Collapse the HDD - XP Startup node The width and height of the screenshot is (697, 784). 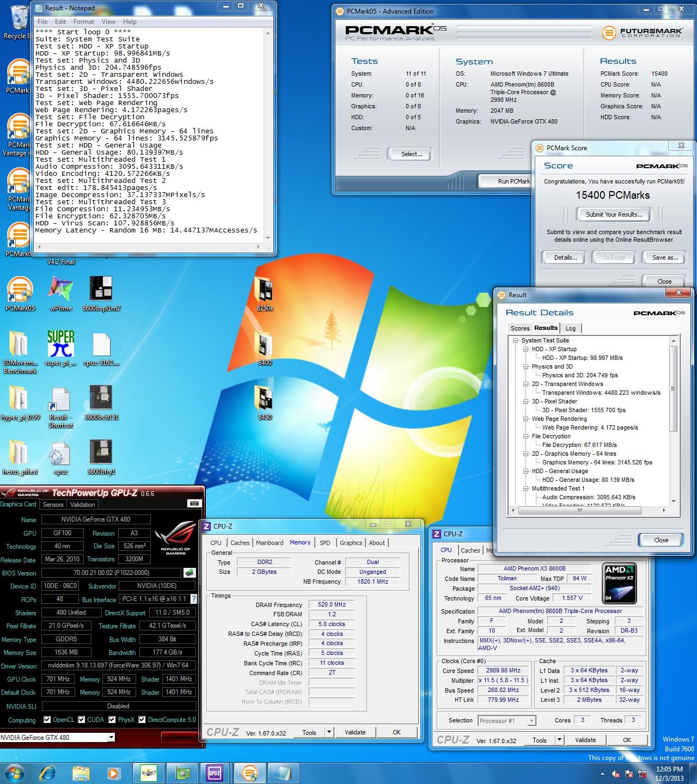[526, 349]
